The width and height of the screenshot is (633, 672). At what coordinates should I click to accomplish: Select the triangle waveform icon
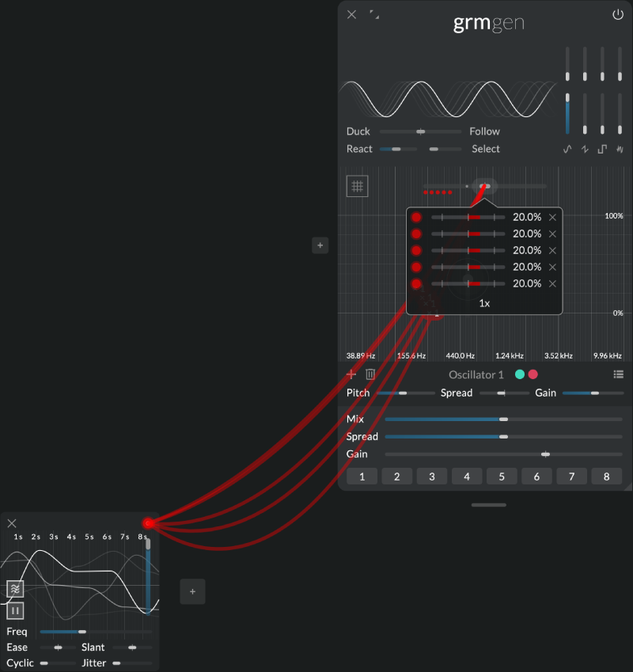(x=584, y=149)
